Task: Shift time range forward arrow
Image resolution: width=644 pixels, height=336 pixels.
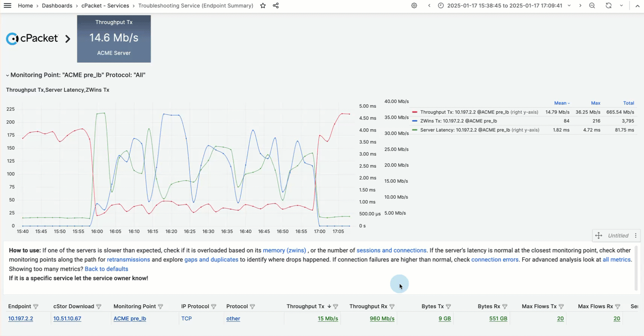Action: (x=580, y=6)
